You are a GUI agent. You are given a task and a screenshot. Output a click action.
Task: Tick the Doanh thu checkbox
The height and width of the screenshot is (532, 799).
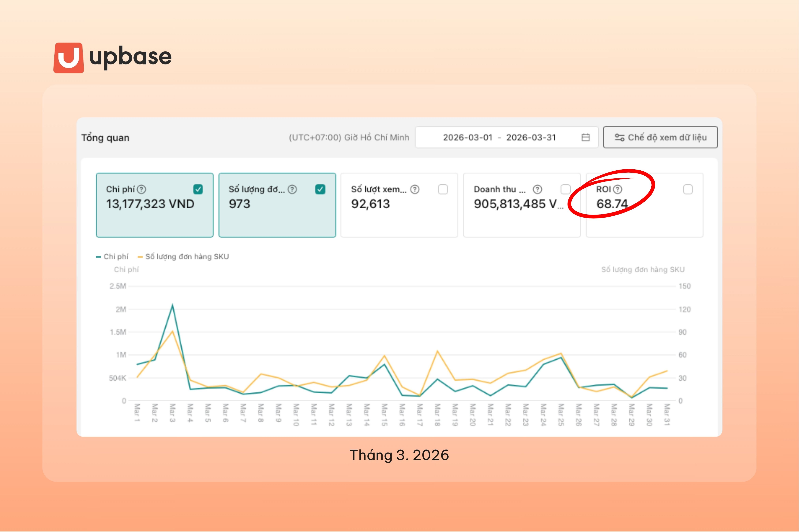click(565, 189)
